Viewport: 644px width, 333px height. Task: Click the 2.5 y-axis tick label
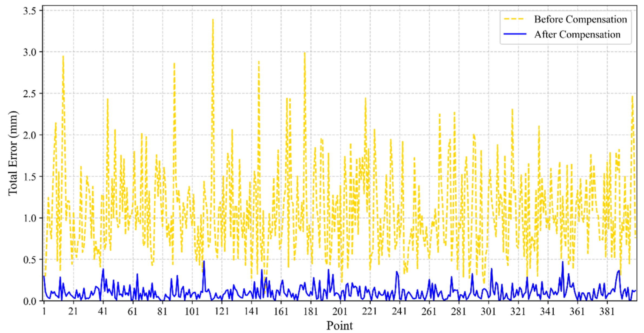[x=29, y=94]
